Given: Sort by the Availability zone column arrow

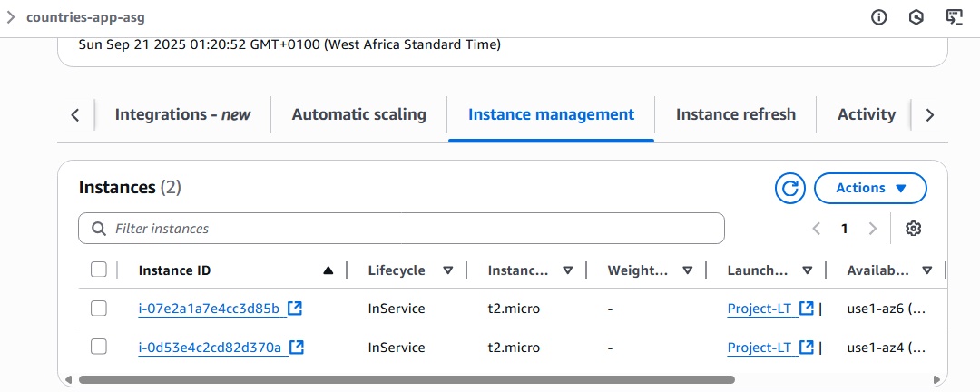Looking at the screenshot, I should pyautogui.click(x=927, y=270).
